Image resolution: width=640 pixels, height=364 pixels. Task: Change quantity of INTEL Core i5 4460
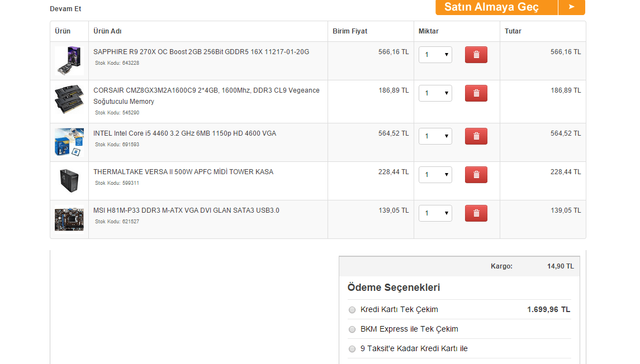pyautogui.click(x=435, y=136)
